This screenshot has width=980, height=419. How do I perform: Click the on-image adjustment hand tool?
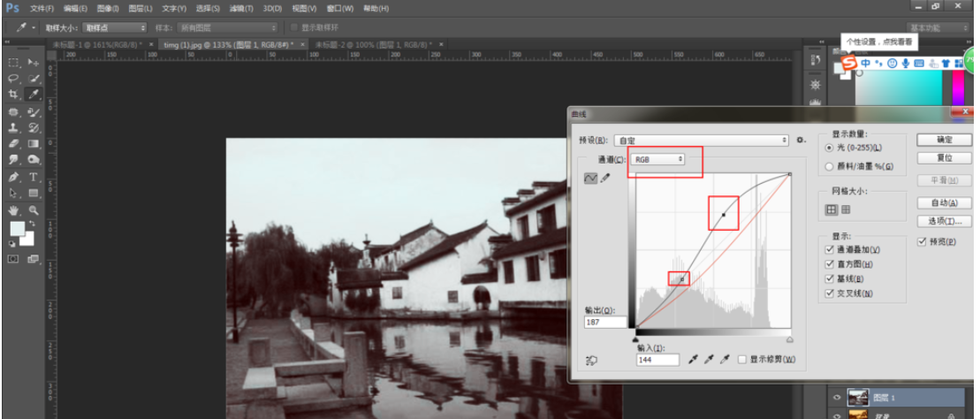pos(591,360)
